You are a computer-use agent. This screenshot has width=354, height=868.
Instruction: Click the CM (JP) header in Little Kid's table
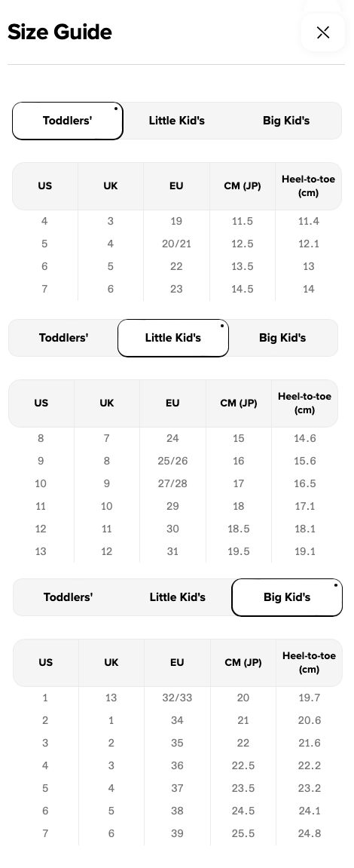click(x=239, y=403)
